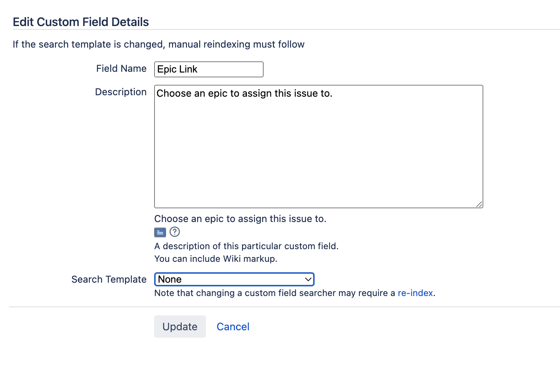
Task: Click the wiki preview icon below Description
Action: click(160, 232)
